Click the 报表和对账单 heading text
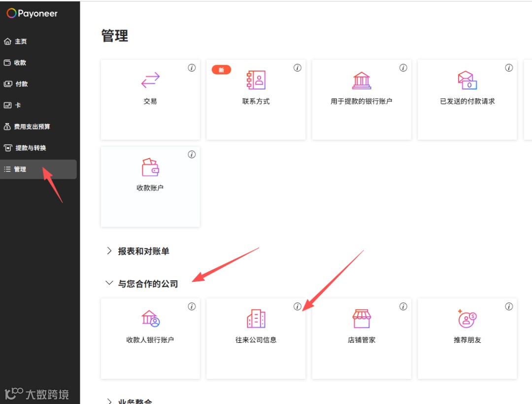The width and height of the screenshot is (532, 404). tap(143, 251)
